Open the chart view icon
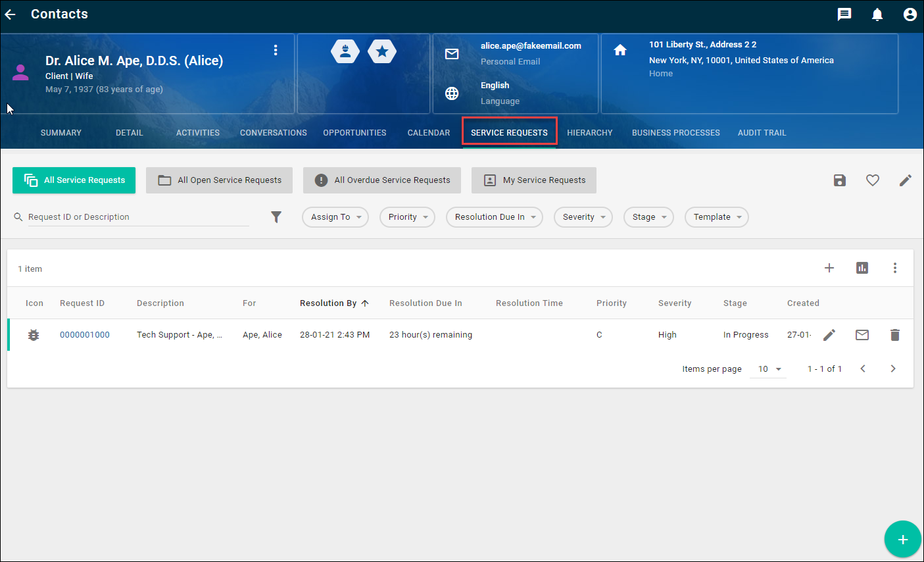 point(862,268)
